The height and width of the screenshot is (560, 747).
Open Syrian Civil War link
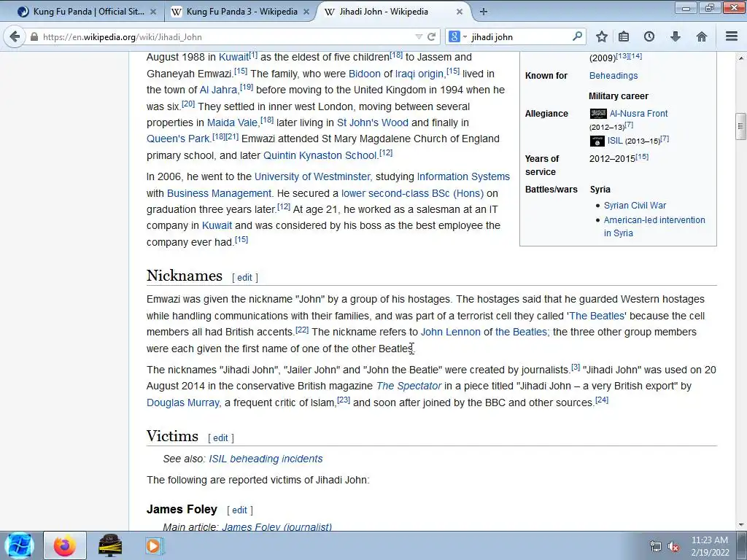(x=635, y=206)
